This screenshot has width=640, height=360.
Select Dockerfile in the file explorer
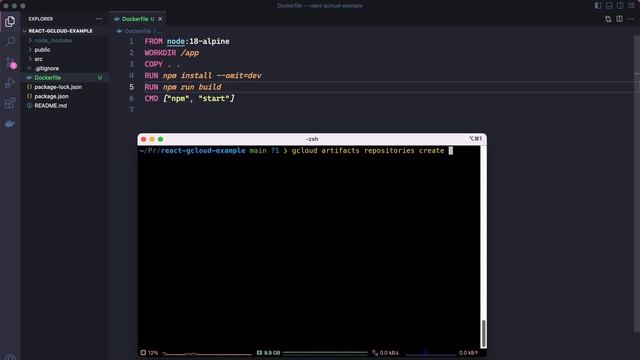click(x=47, y=78)
